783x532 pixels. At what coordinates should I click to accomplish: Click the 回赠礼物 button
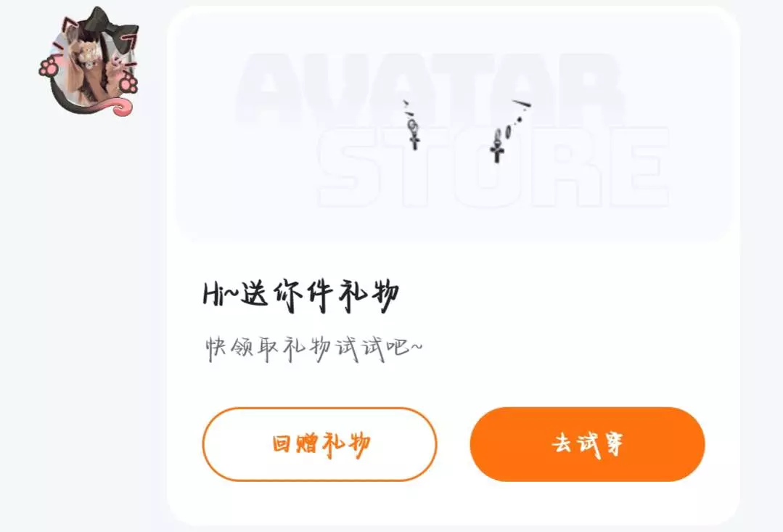pos(319,444)
